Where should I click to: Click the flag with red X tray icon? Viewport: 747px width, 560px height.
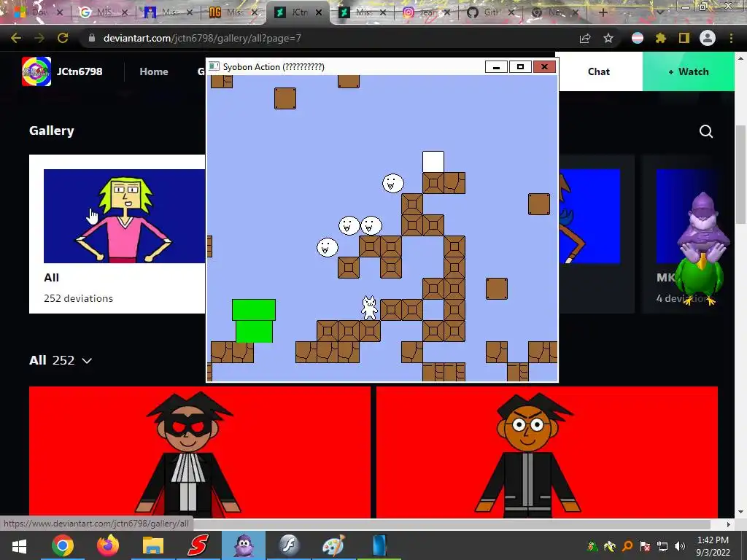[645, 546]
